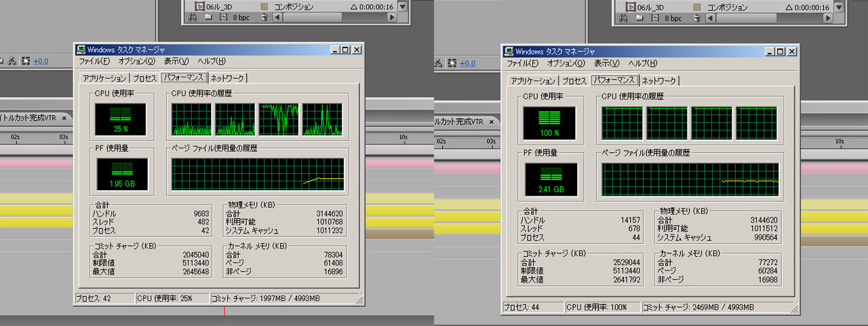Select パフォーマンス tab in 100% CPU Task Manager
This screenshot has height=326, width=868.
614,79
